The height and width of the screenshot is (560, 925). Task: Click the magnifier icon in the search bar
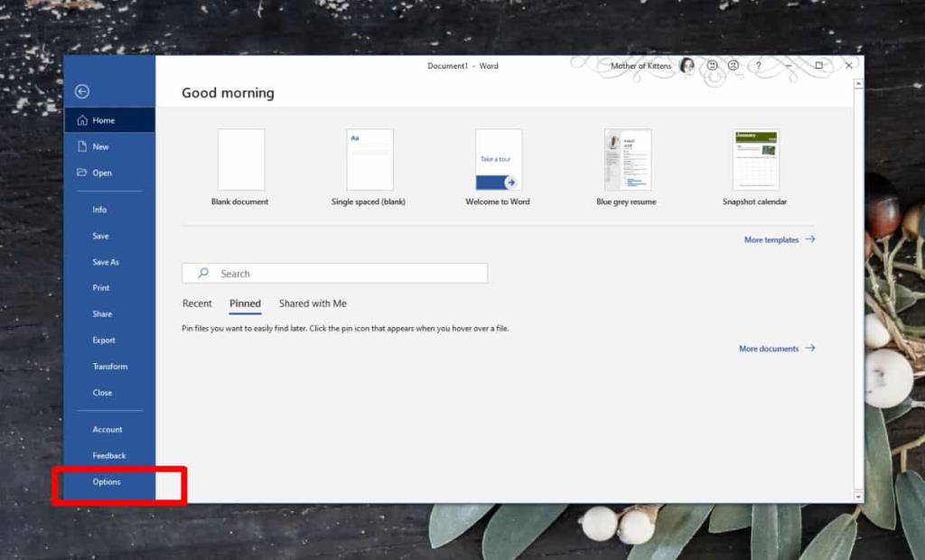coord(204,273)
